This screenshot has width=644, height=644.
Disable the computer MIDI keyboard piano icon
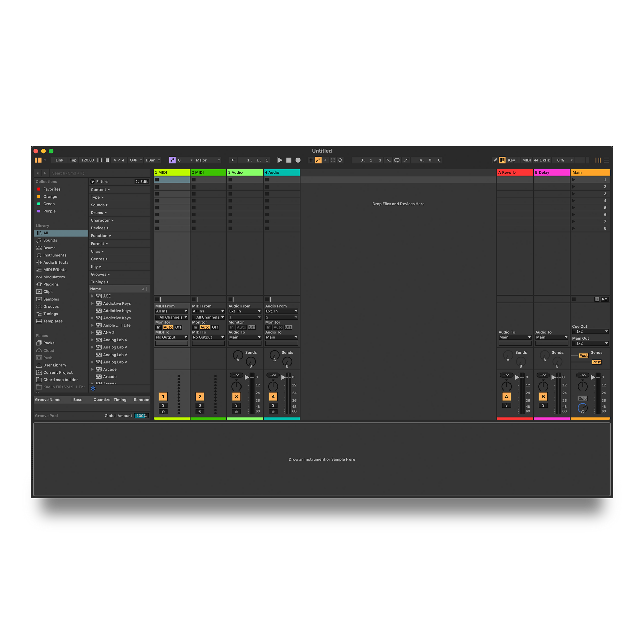click(x=502, y=160)
